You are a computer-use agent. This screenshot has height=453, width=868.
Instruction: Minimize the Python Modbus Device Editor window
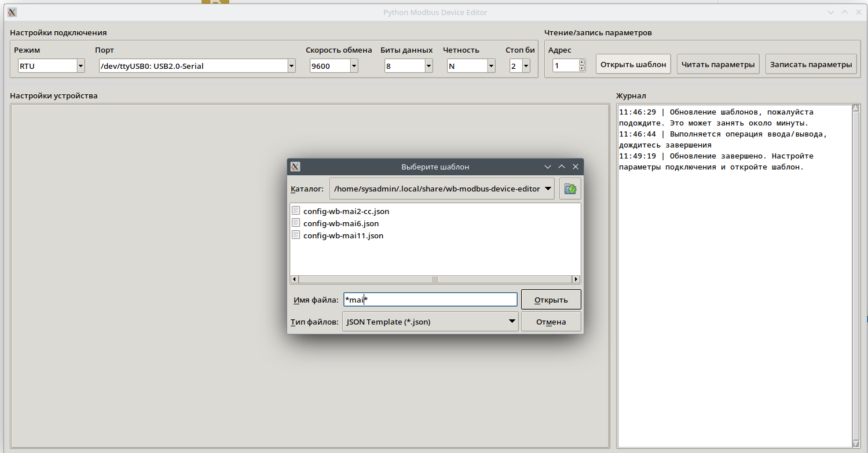tap(831, 12)
